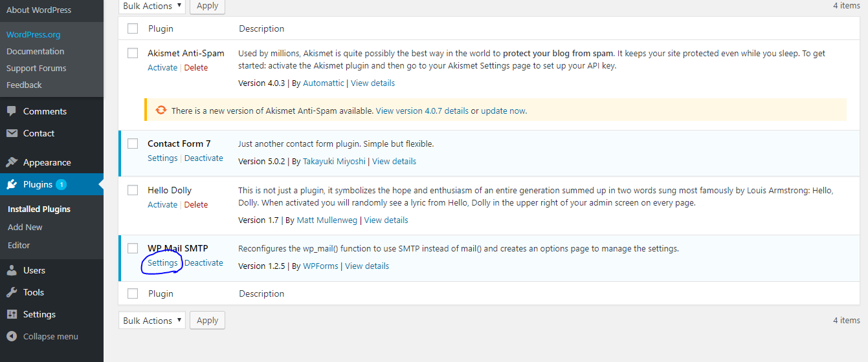Go to Comments in the sidebar
Screen dimensions: 868x362
45,111
